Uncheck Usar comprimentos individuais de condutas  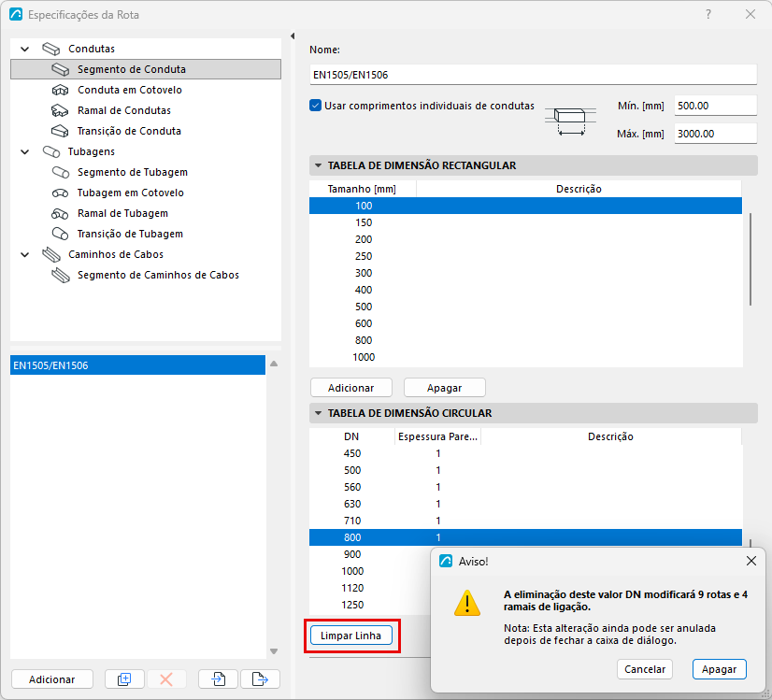(x=315, y=106)
